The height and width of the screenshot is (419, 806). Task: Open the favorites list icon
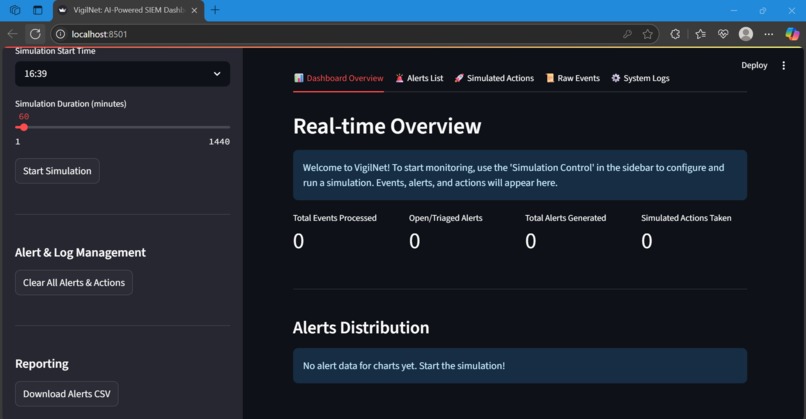coord(700,34)
